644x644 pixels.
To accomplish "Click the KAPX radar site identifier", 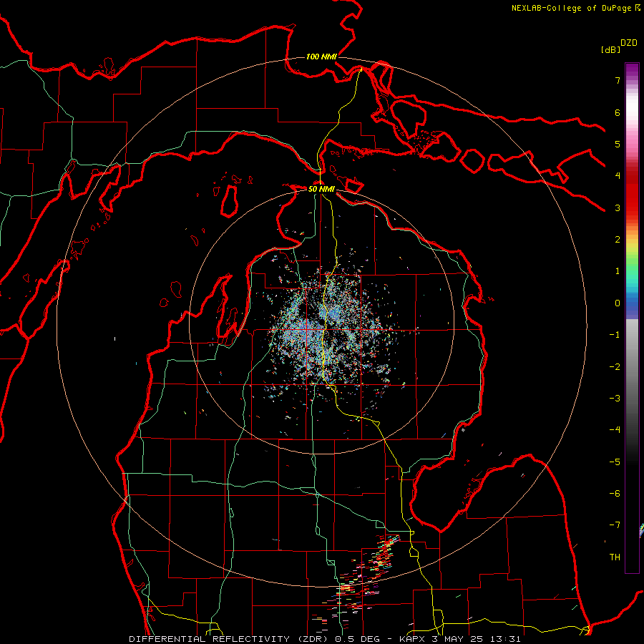I will [x=412, y=639].
